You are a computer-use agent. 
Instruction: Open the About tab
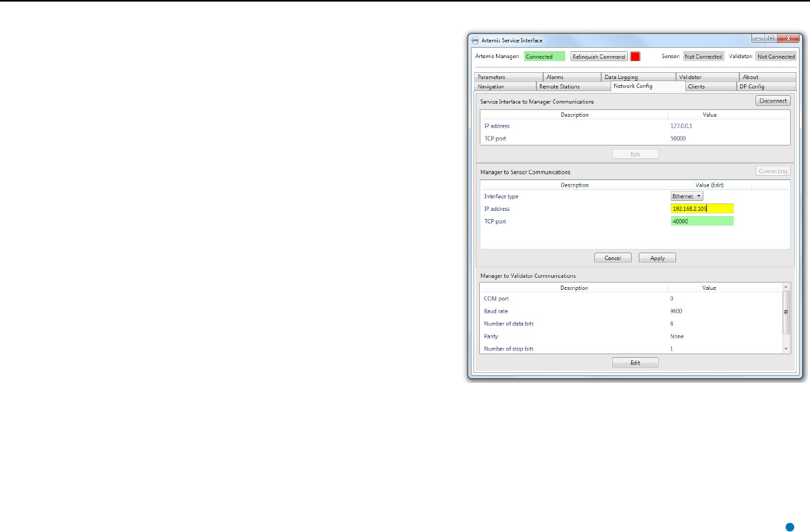coord(768,77)
